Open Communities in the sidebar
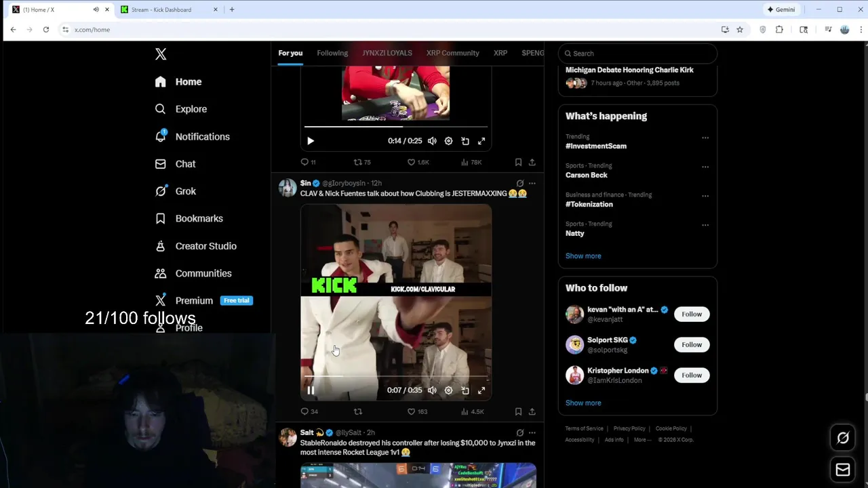Image resolution: width=868 pixels, height=488 pixels. (193, 273)
